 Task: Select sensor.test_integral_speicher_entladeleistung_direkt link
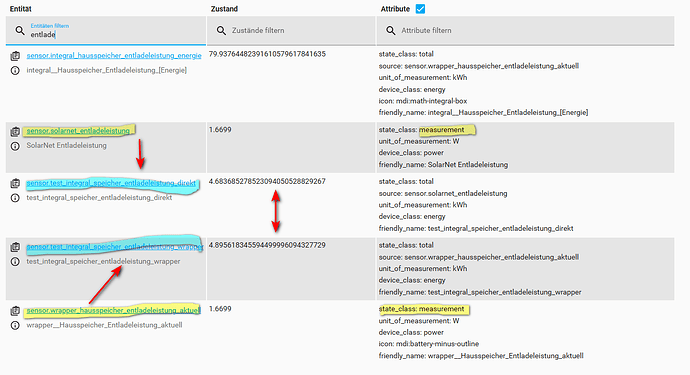pos(111,183)
